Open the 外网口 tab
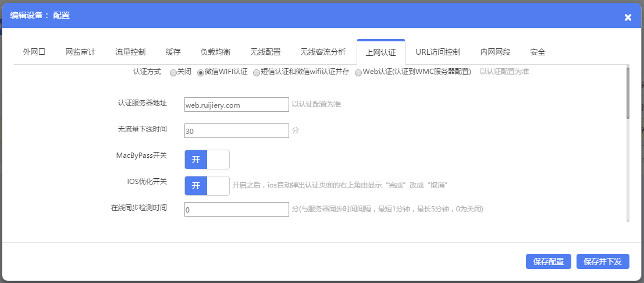The width and height of the screenshot is (644, 283). (34, 52)
